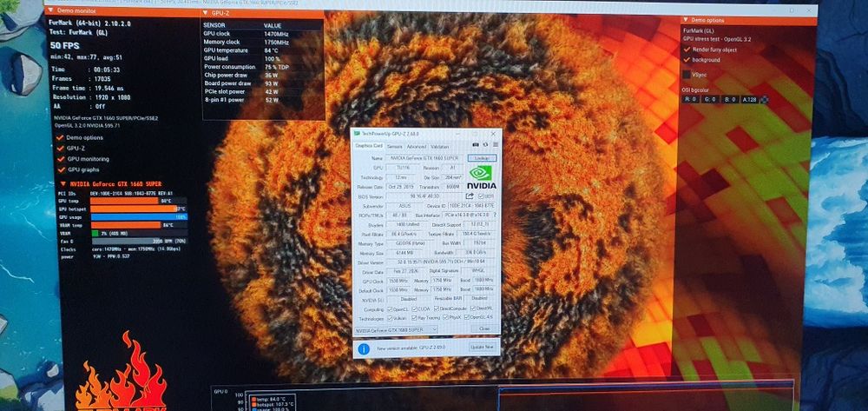Image resolution: width=868 pixels, height=411 pixels.
Task: Click the GPU 0 graph legend box
Action: 271,402
